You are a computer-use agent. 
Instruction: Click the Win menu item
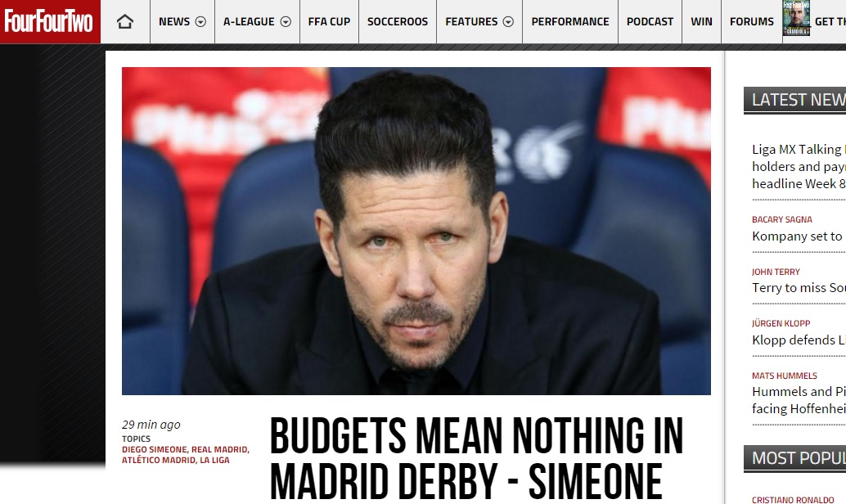701,21
